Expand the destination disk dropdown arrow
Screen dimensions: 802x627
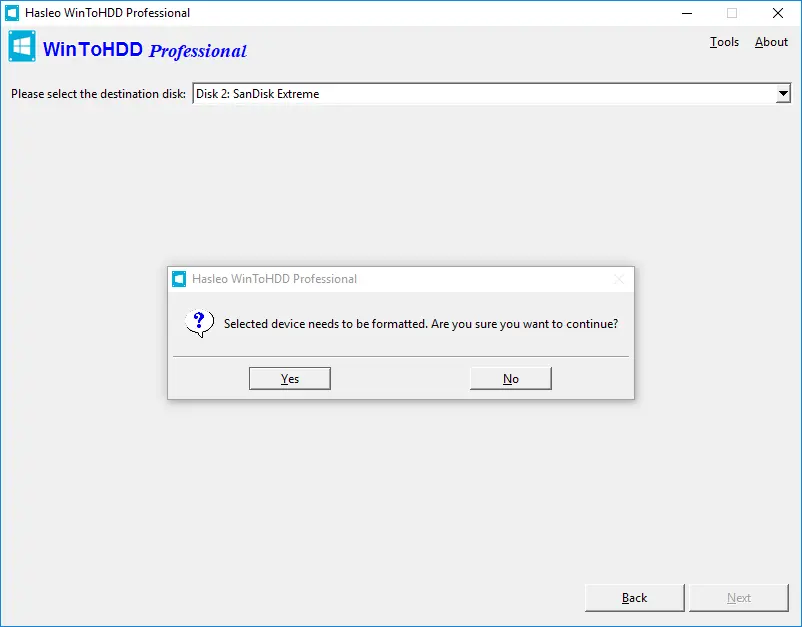tap(783, 94)
